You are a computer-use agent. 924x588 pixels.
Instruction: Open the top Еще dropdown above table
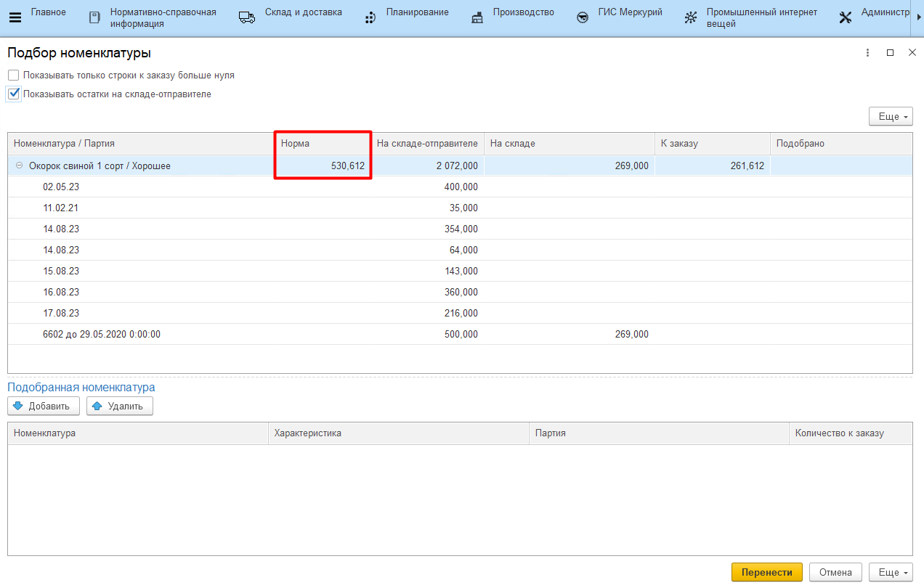891,117
